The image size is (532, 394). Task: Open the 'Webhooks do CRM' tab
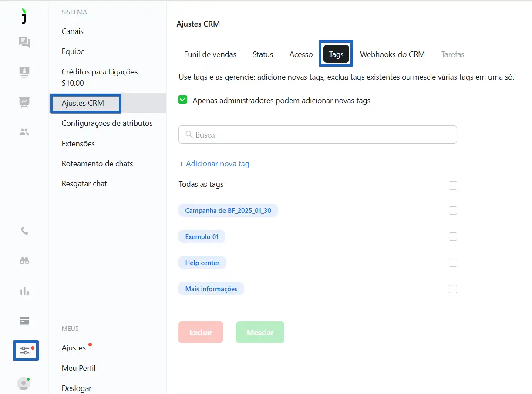coord(392,54)
